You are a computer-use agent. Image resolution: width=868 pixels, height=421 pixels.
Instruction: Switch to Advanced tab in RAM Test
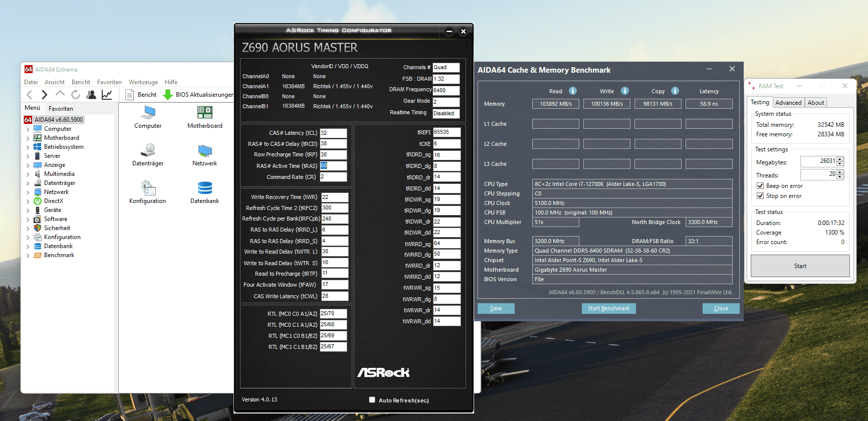pyautogui.click(x=788, y=103)
